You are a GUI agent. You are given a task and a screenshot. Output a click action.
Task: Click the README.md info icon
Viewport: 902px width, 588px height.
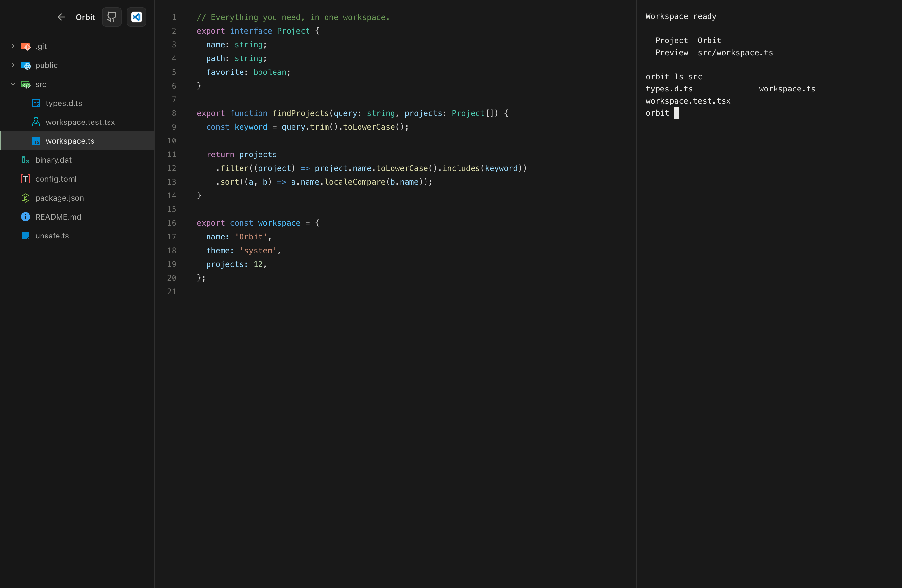25,217
